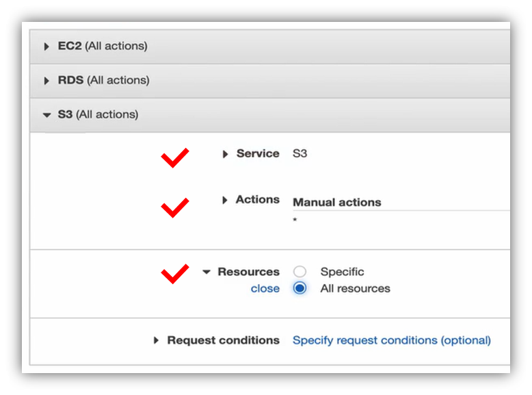
Task: Collapse the S3 section arrow
Action: pos(46,115)
